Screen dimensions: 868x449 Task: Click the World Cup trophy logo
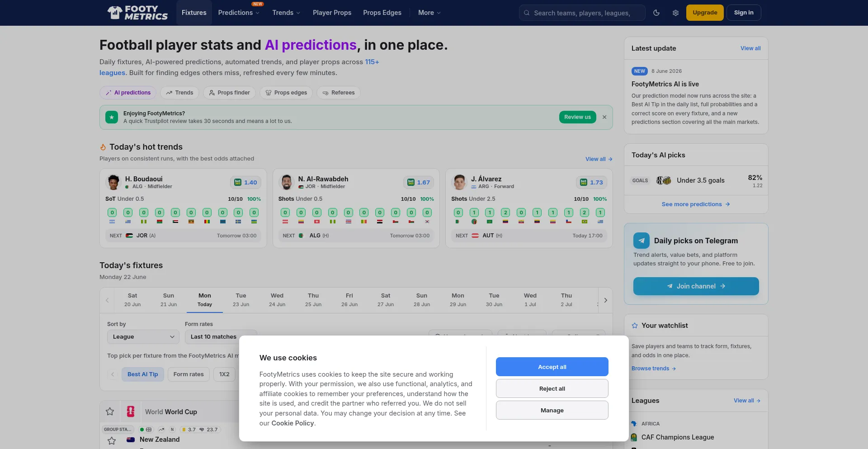point(131,411)
